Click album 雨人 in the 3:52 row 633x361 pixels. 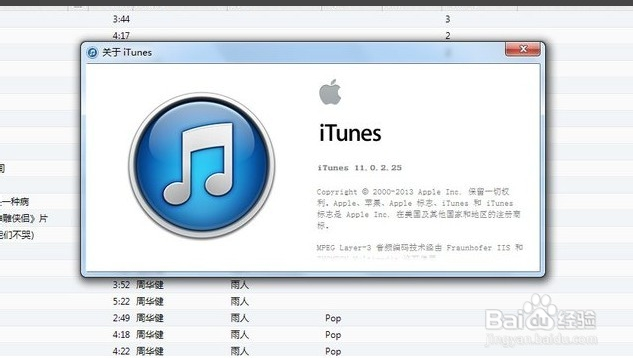[x=239, y=285]
